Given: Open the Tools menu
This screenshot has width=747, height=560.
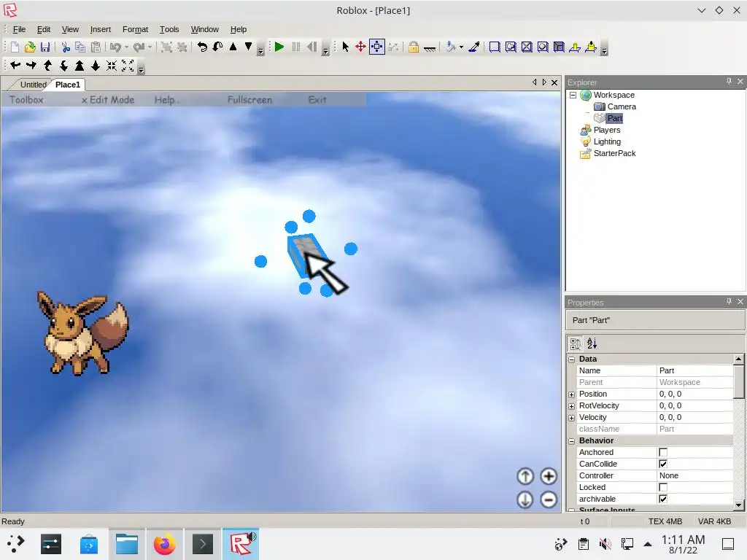Looking at the screenshot, I should click(x=169, y=29).
